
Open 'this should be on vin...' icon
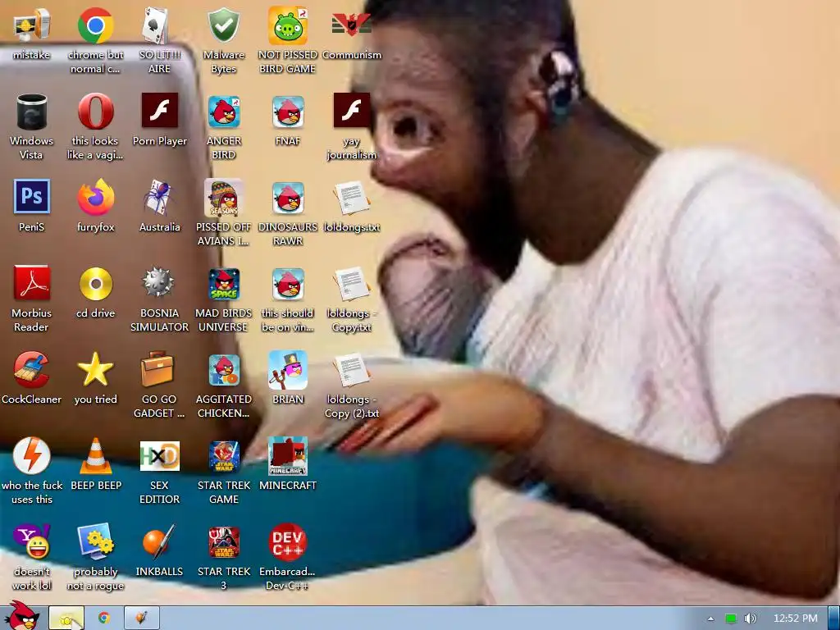click(x=288, y=284)
